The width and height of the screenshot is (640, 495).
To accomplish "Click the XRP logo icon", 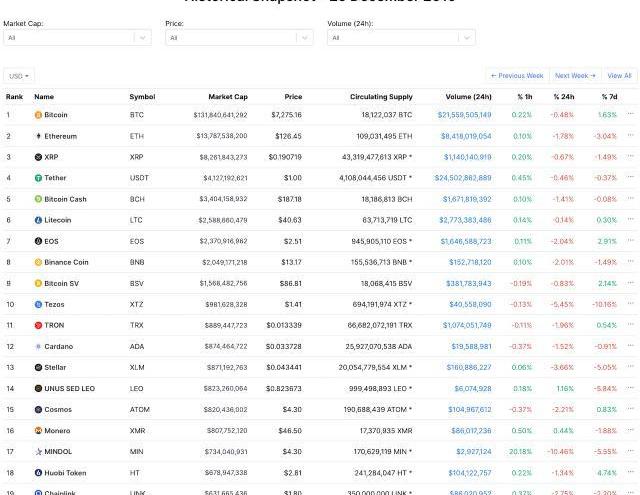I will [x=39, y=157].
